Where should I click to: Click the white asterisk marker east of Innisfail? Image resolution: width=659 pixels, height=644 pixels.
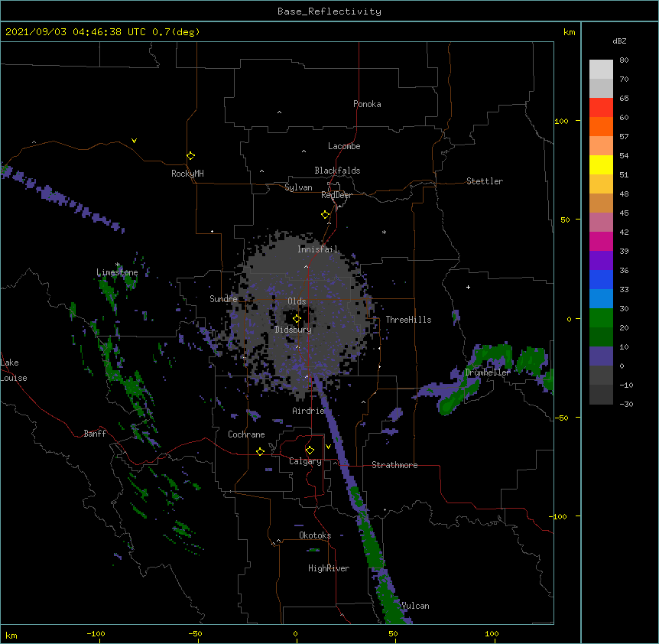[x=384, y=232]
